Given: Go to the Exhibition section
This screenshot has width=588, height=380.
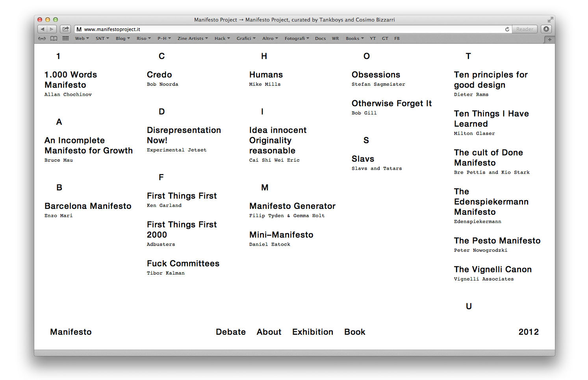Looking at the screenshot, I should tap(312, 332).
